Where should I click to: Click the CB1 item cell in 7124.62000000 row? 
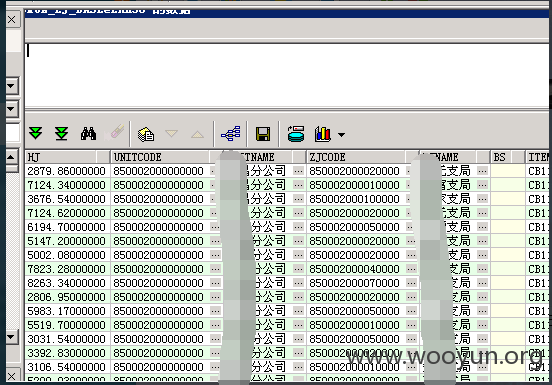538,213
